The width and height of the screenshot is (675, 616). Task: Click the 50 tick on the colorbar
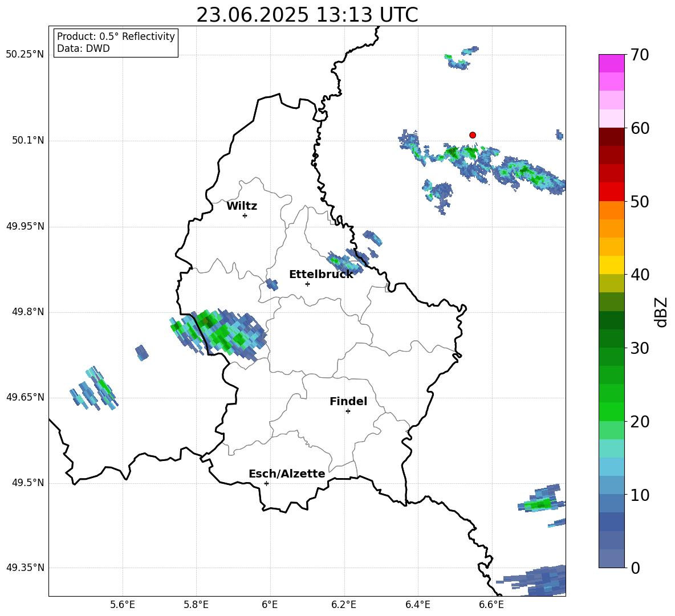(x=640, y=201)
